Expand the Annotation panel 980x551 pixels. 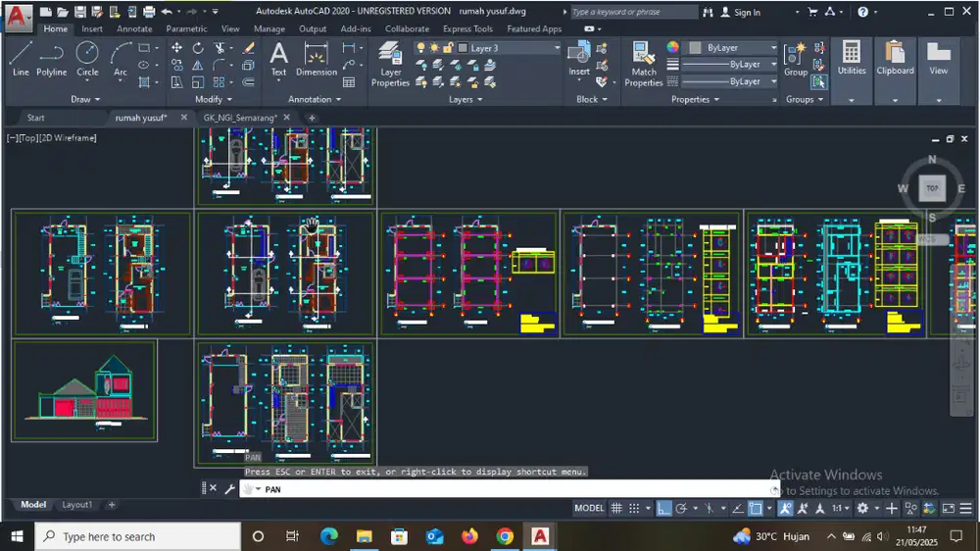coord(315,99)
